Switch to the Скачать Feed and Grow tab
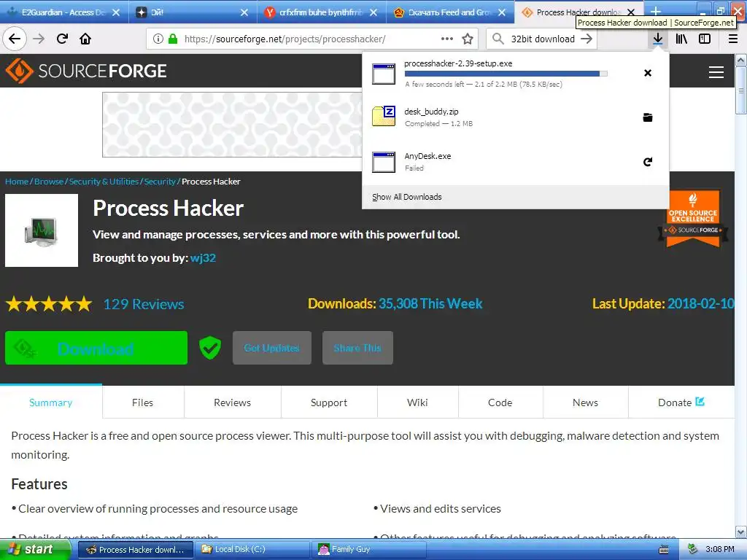747x560 pixels. pos(449,12)
